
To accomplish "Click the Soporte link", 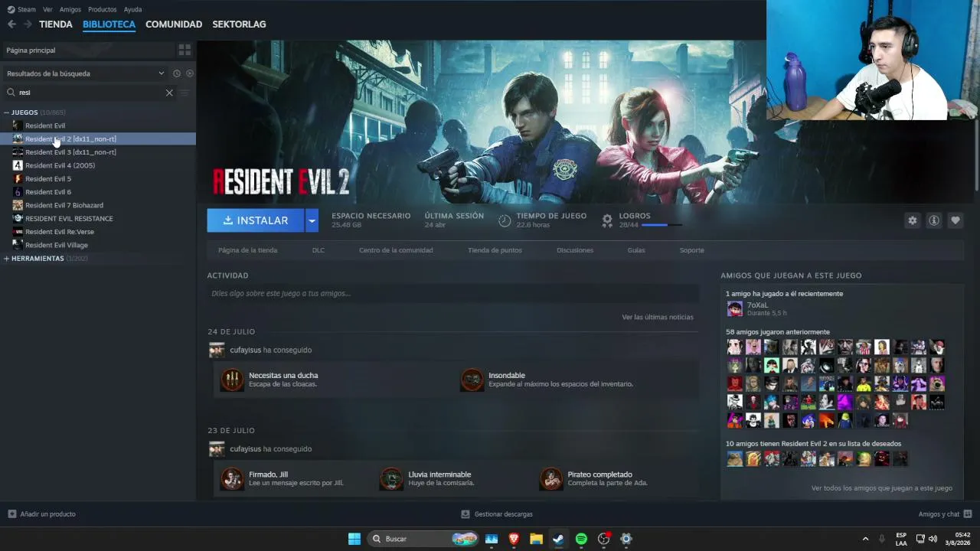I will pyautogui.click(x=692, y=250).
